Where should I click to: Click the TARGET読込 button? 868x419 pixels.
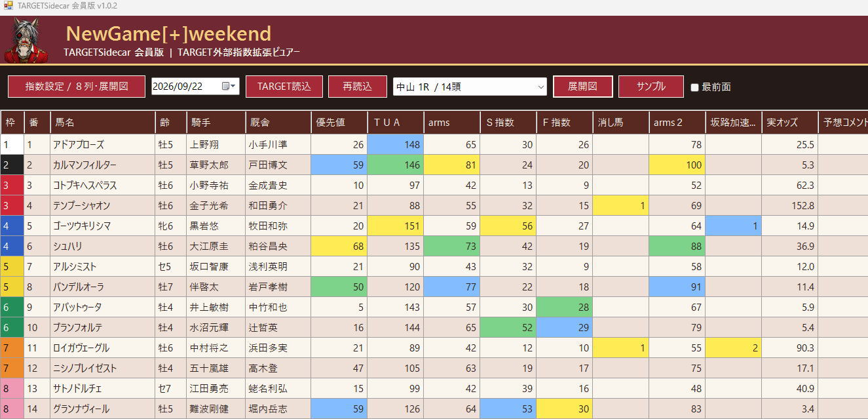[284, 87]
